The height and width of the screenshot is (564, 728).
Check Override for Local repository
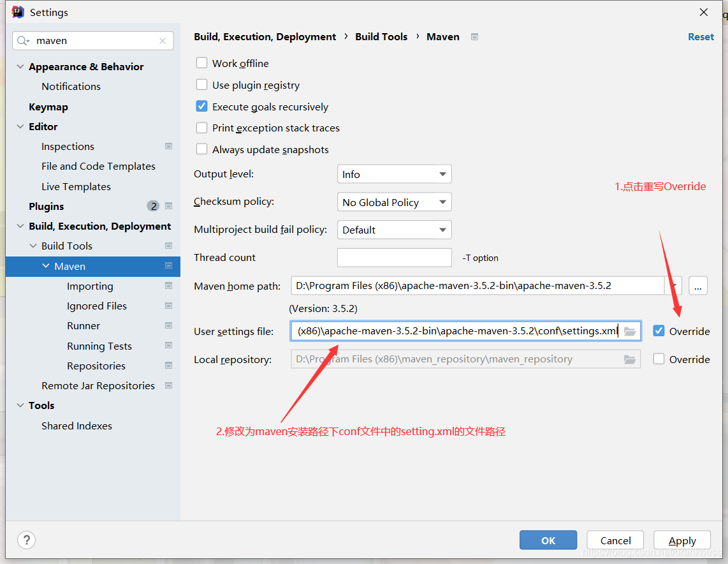tap(659, 359)
